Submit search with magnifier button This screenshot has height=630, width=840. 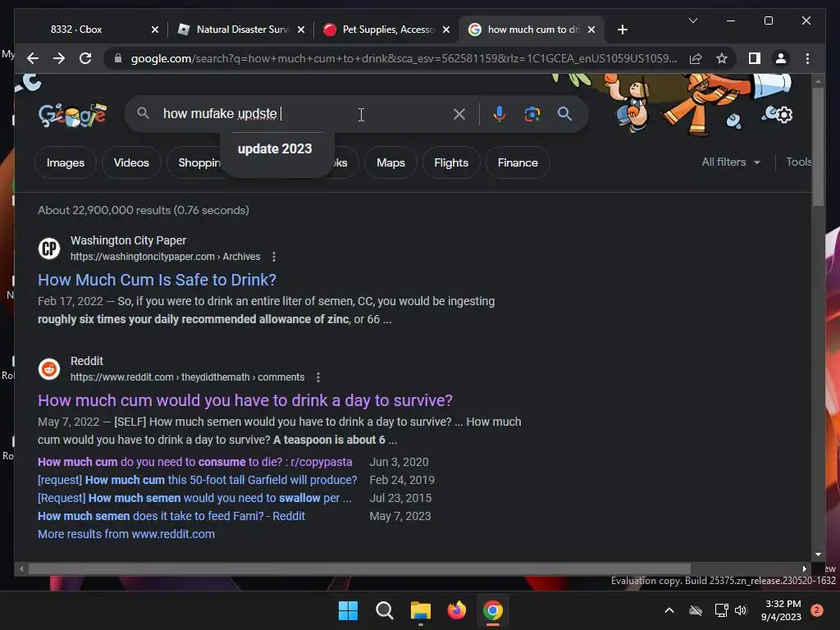coord(564,114)
